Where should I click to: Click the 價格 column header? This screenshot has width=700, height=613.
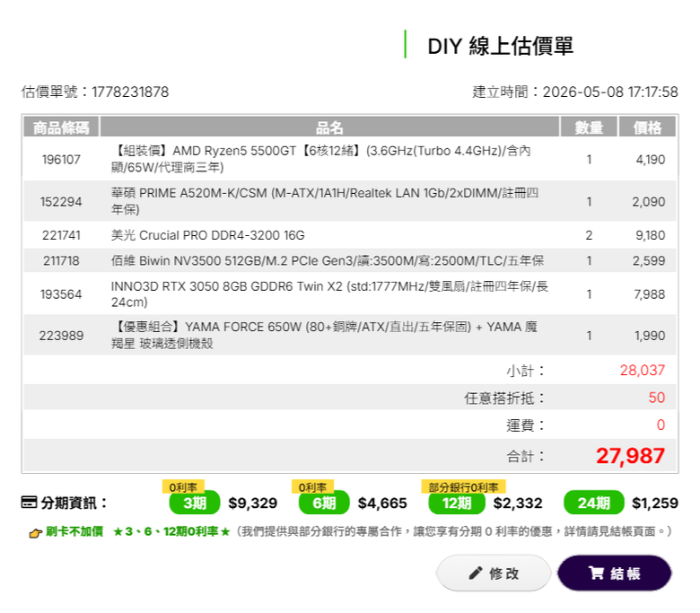(647, 127)
